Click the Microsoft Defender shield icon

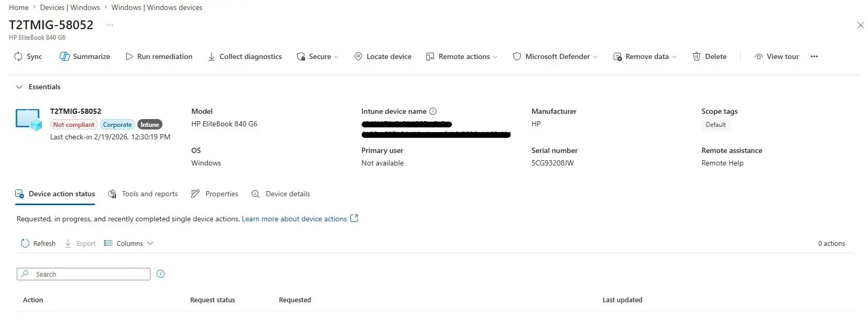coord(517,56)
